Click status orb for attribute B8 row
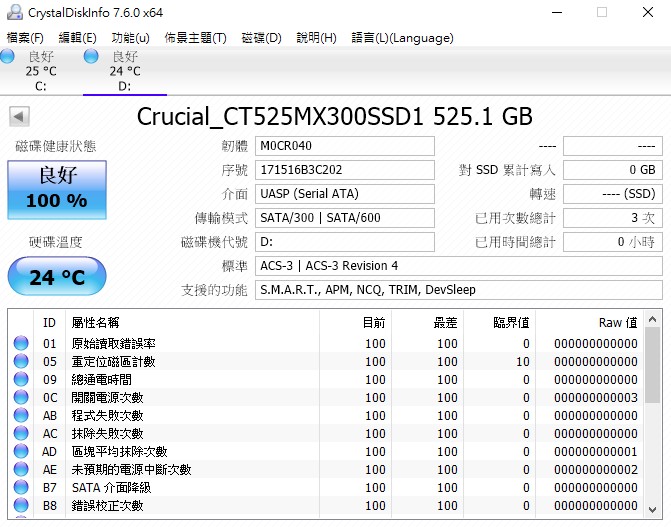671x527 pixels. pos(21,505)
